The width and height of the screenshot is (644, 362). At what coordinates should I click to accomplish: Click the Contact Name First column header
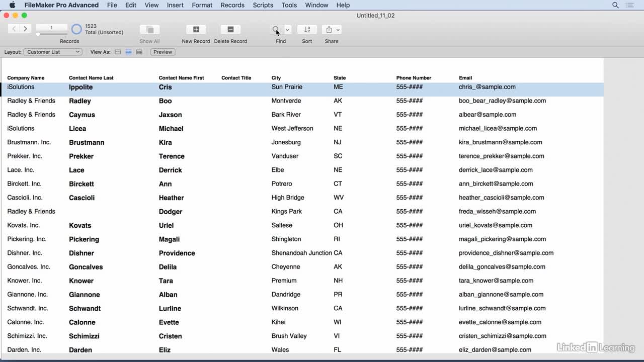182,78
